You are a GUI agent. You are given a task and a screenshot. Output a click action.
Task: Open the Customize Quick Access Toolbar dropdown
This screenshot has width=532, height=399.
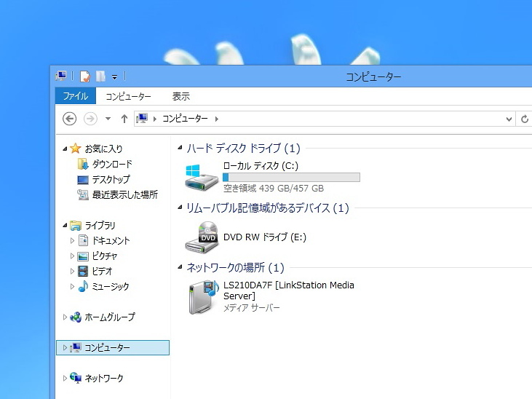[x=115, y=77]
